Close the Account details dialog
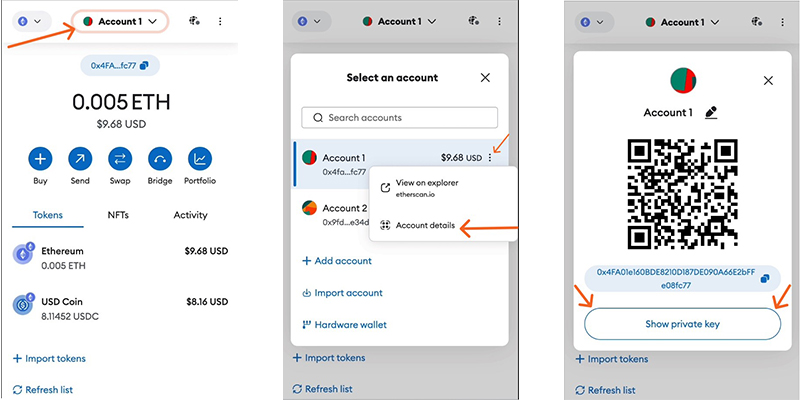800x400 pixels. [768, 81]
